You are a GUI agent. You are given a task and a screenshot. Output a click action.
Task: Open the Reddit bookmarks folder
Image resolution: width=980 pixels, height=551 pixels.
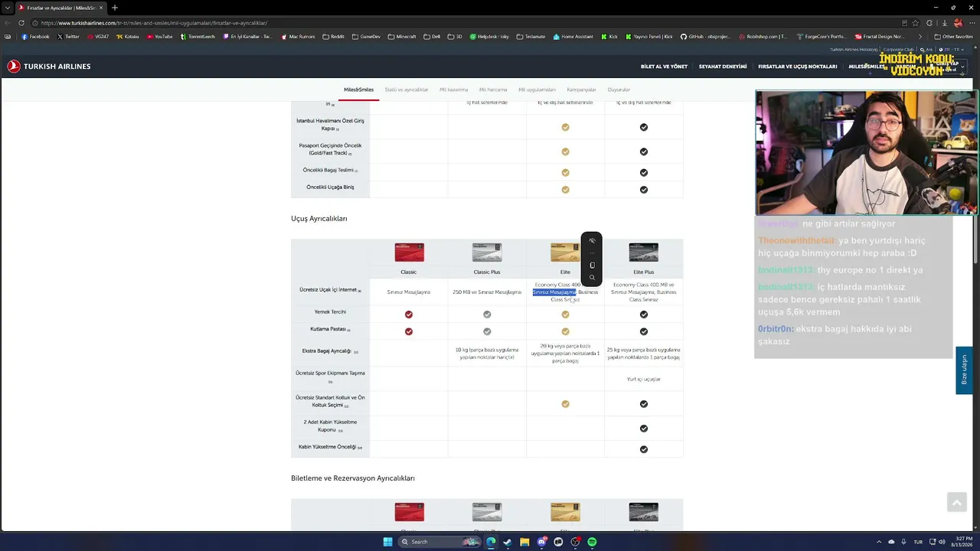pyautogui.click(x=333, y=37)
